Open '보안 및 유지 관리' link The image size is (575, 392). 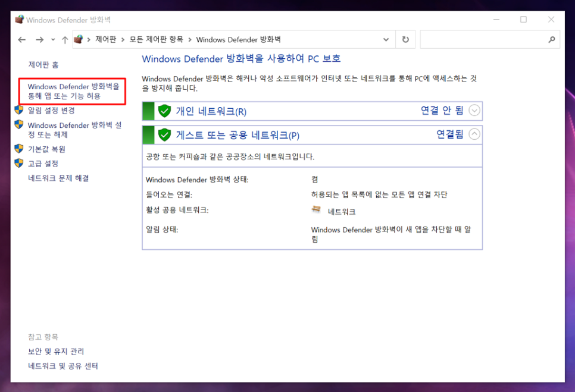point(56,352)
